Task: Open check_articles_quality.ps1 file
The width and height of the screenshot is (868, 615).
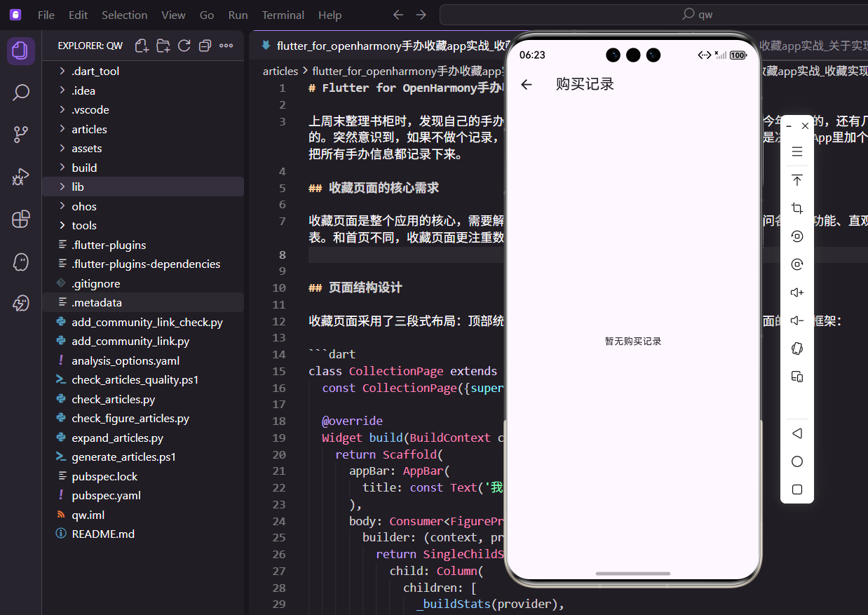Action: 143,380
